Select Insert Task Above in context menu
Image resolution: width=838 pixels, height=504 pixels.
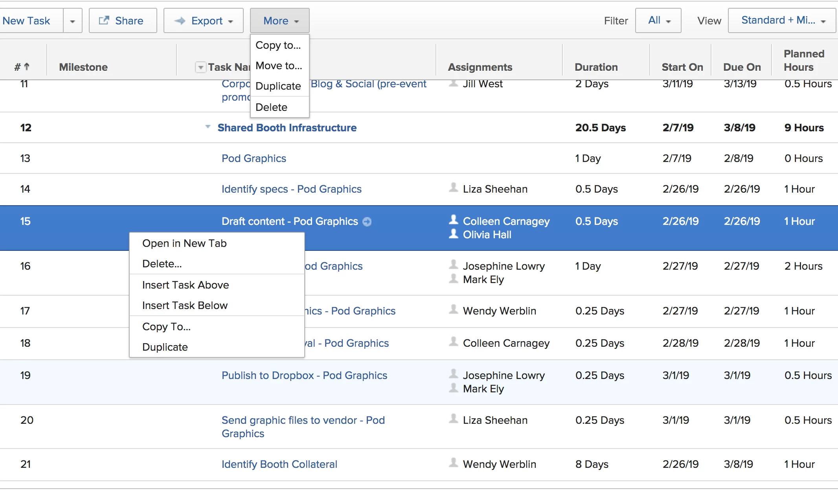(186, 285)
